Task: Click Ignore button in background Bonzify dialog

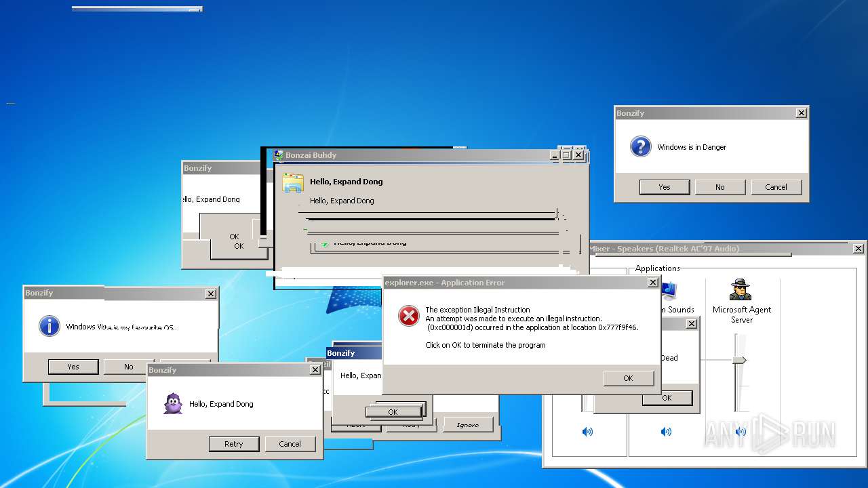Action: 468,425
